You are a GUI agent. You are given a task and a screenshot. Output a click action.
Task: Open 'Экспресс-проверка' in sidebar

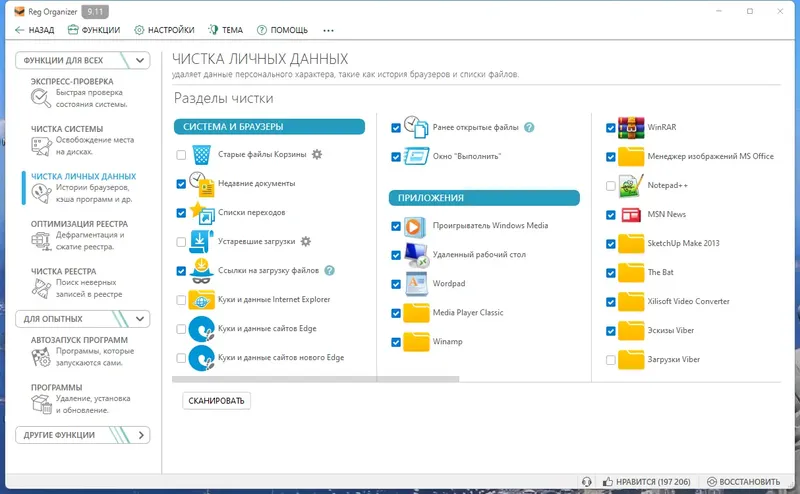pos(80,92)
